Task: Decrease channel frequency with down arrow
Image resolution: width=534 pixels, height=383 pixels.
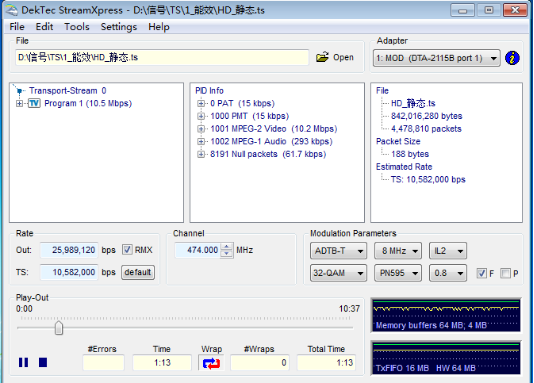Action: (226, 254)
